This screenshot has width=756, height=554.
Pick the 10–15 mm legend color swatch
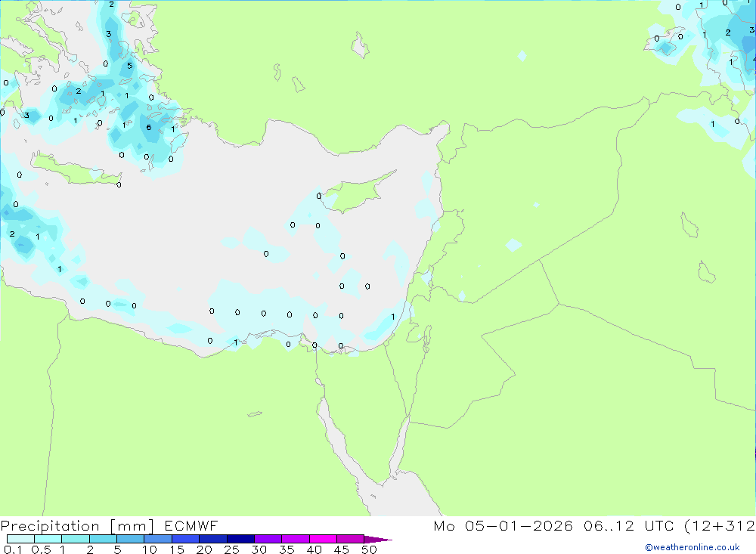158,539
